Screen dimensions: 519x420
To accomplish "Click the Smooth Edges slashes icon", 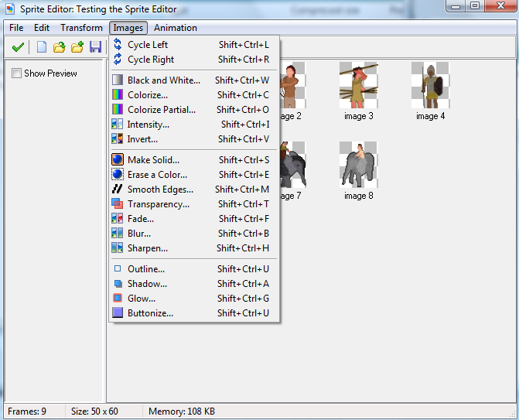I will (117, 189).
